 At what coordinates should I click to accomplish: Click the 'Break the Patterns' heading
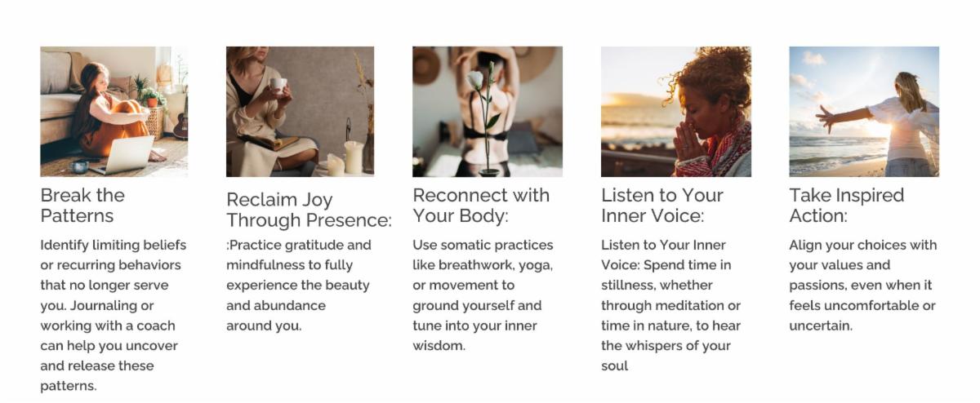[x=82, y=206]
